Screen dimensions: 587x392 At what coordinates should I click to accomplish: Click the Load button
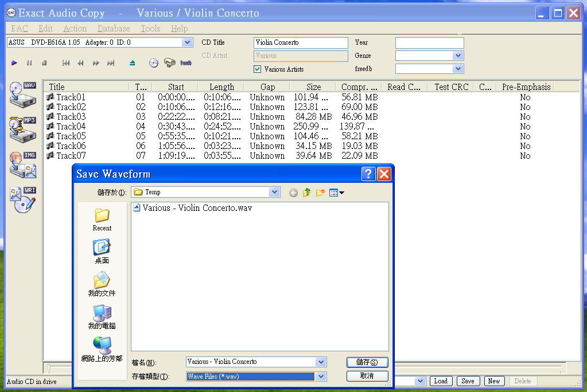click(x=441, y=381)
